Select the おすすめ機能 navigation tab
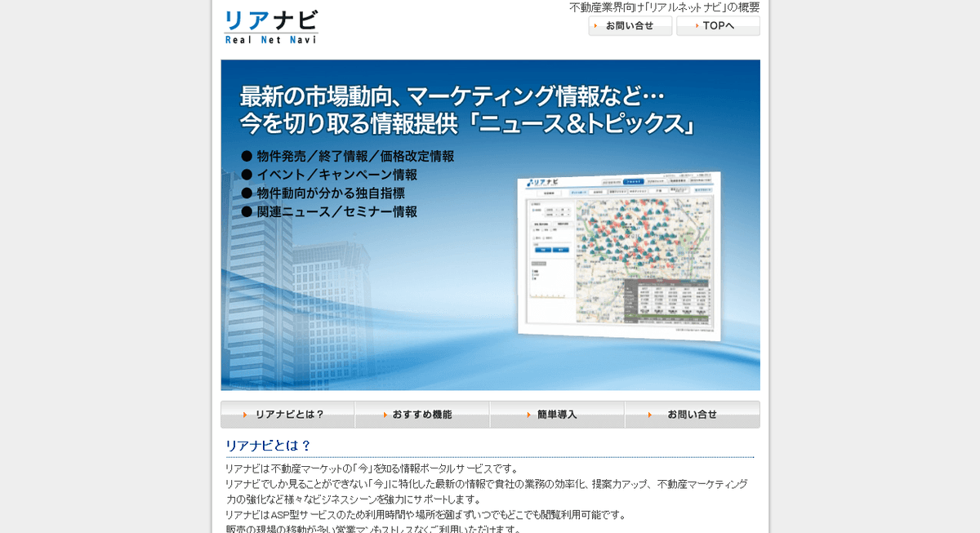 [x=422, y=415]
